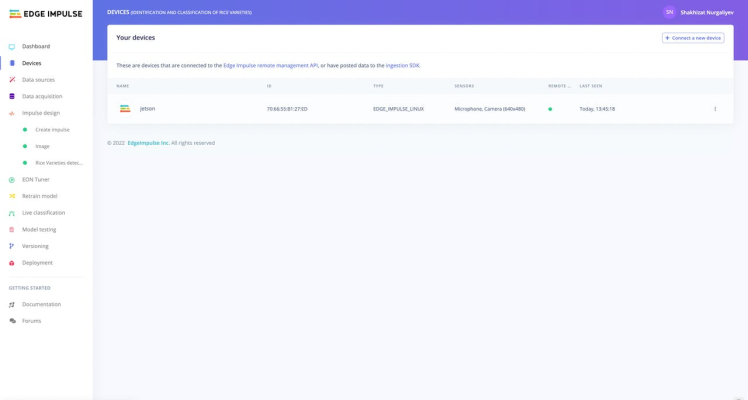This screenshot has width=748, height=400.
Task: Click Connect a new device button
Action: 693,38
